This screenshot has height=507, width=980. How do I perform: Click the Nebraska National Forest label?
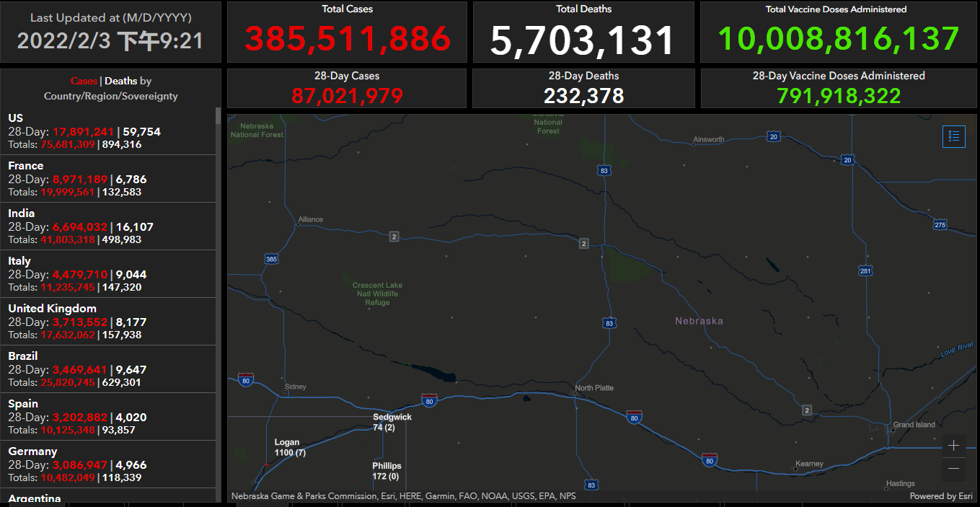257,130
